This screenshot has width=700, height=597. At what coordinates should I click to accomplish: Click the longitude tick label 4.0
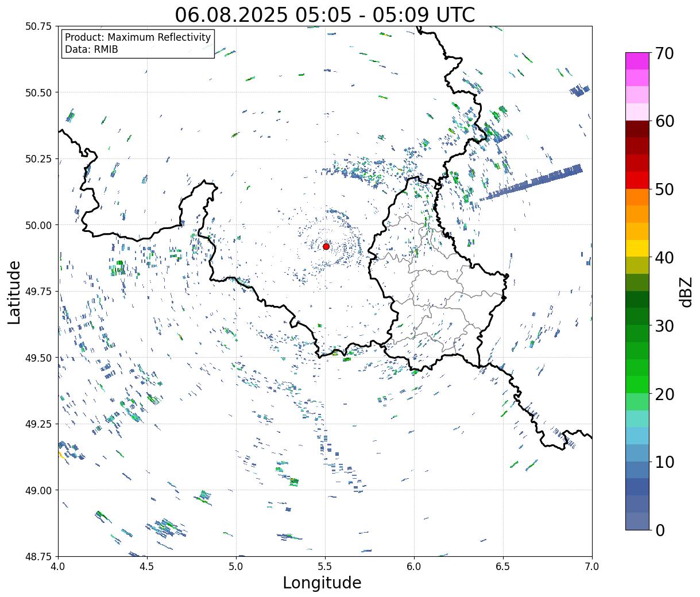(x=58, y=566)
